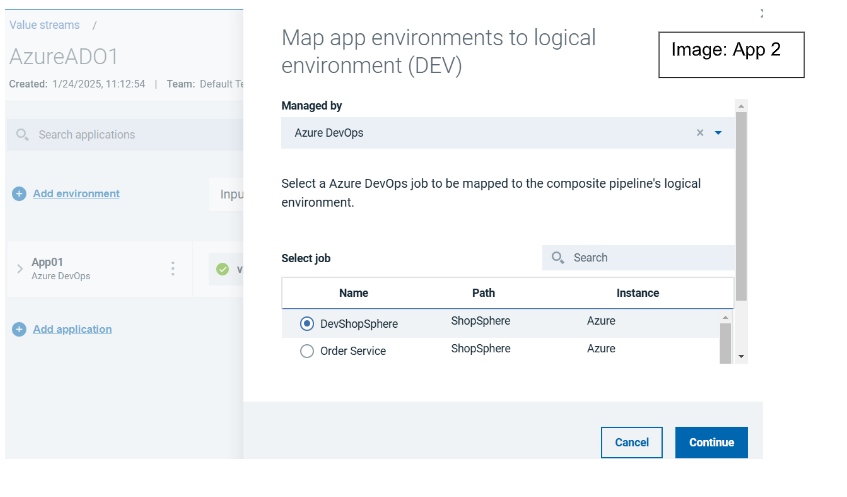The width and height of the screenshot is (847, 497).
Task: Click the Add environment link
Action: coord(76,194)
